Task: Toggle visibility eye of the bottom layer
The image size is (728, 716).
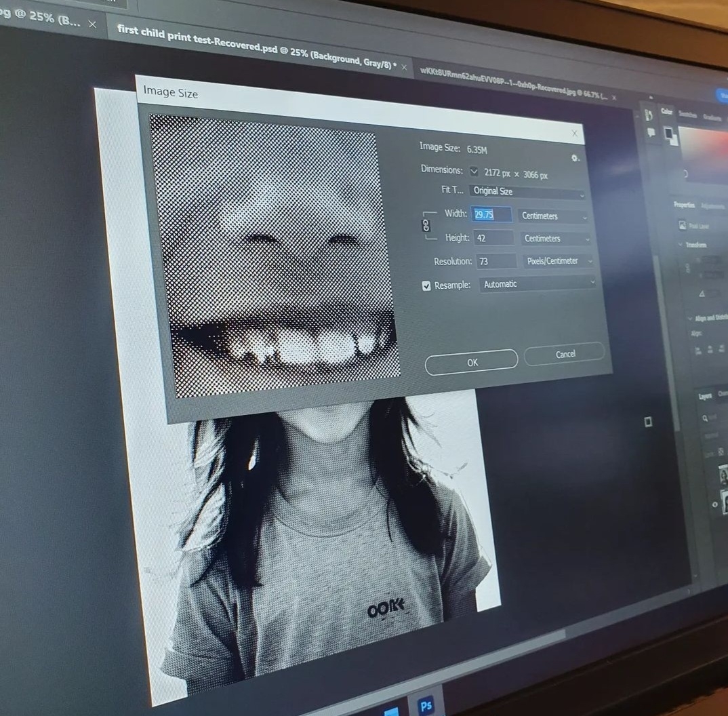Action: click(714, 504)
